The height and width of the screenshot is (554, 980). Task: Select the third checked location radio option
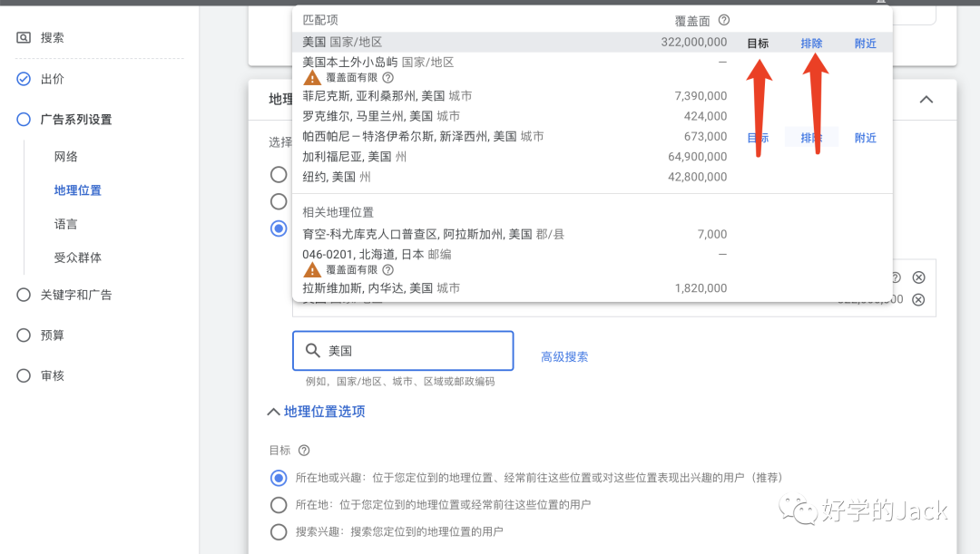pos(279,228)
